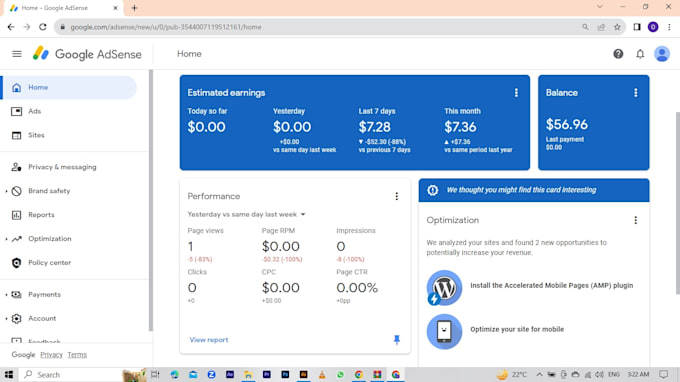Click the info icon on the interesting-card banner
The height and width of the screenshot is (382, 680).
[432, 190]
